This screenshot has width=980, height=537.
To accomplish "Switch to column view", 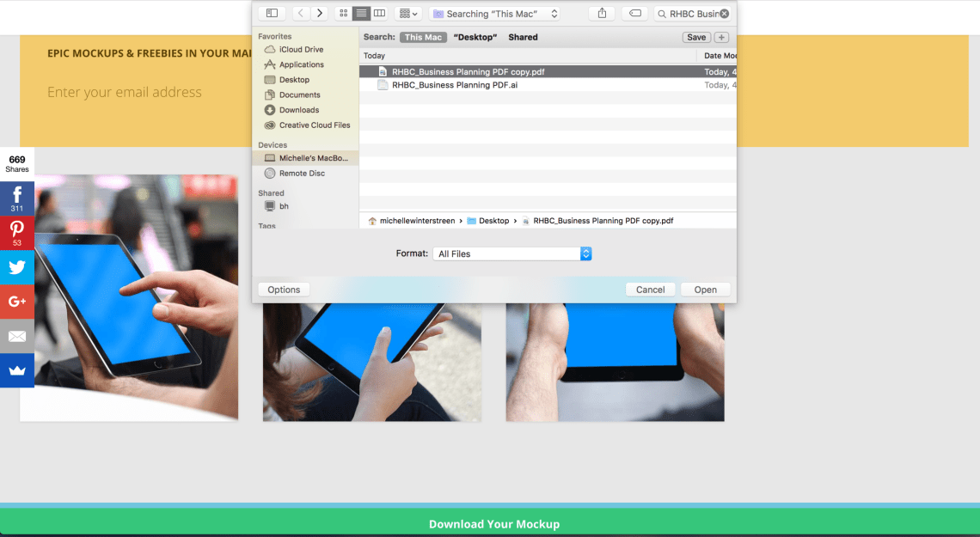I will [379, 14].
